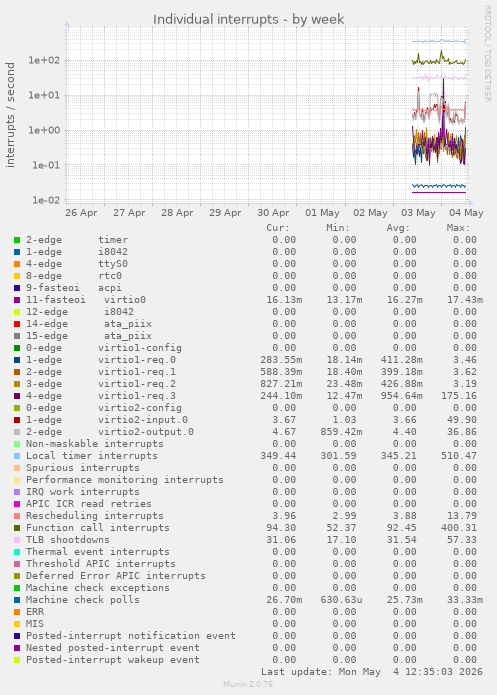
Task: Click the Last update timestamp text
Action: coord(372,672)
